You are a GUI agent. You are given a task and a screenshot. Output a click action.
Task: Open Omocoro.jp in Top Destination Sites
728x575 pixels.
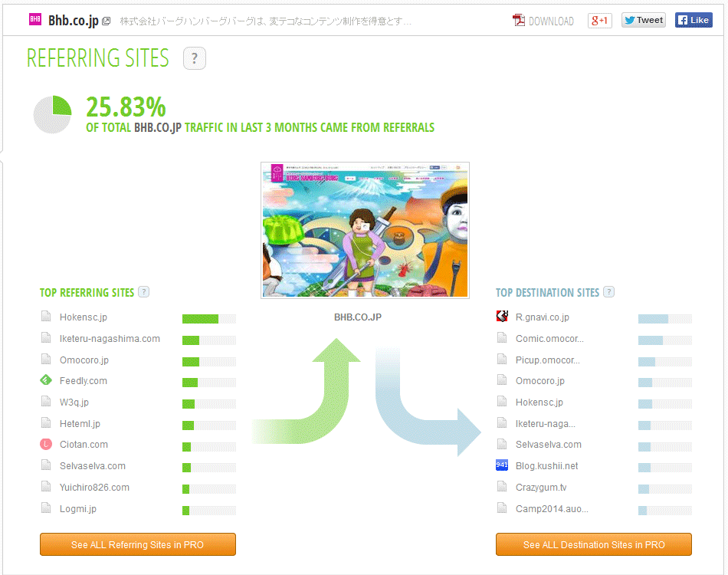pos(540,381)
